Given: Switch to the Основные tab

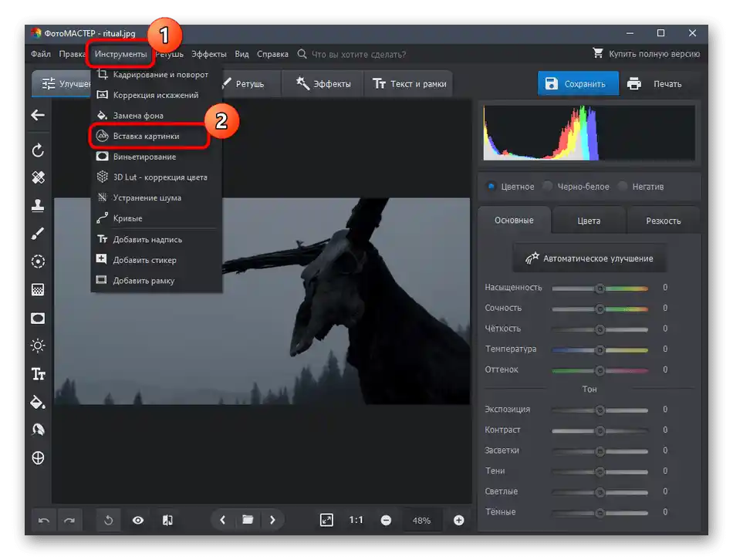Looking at the screenshot, I should tap(514, 220).
